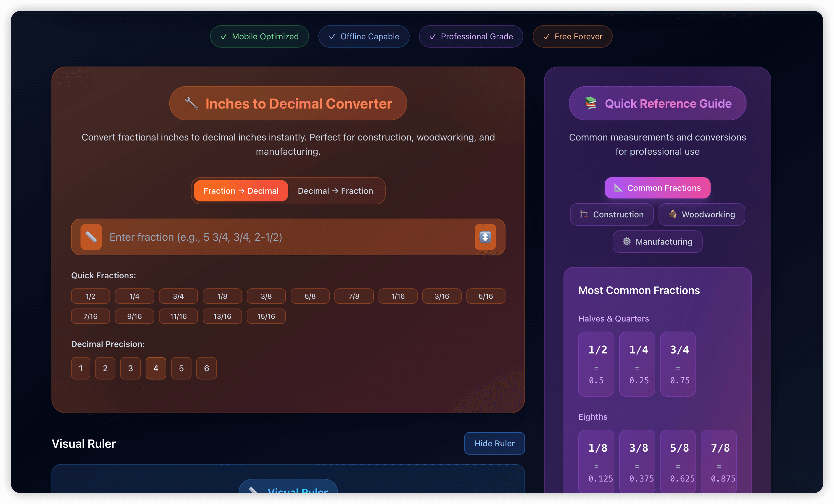Click the books icon in Quick Reference Guide
Screen dimensions: 834x504
click(x=591, y=103)
